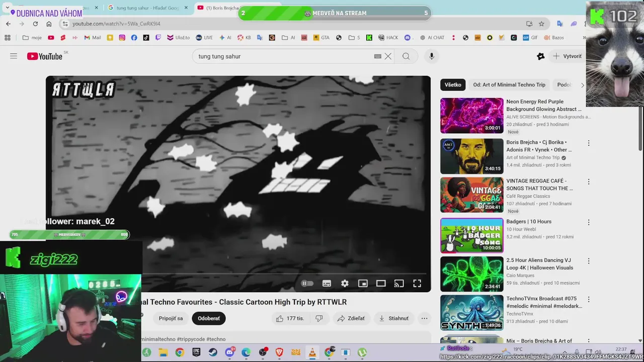The width and height of the screenshot is (644, 362).
Task: Open player settings gear
Action: point(345,284)
